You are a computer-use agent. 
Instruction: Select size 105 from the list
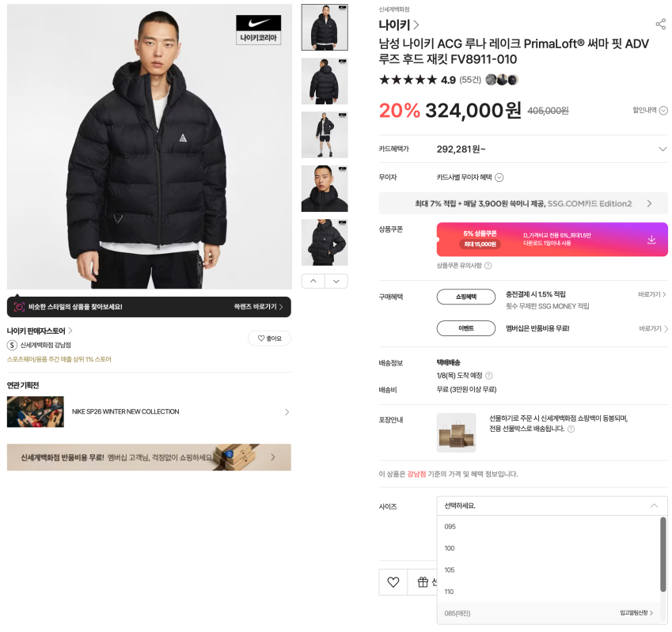(449, 570)
